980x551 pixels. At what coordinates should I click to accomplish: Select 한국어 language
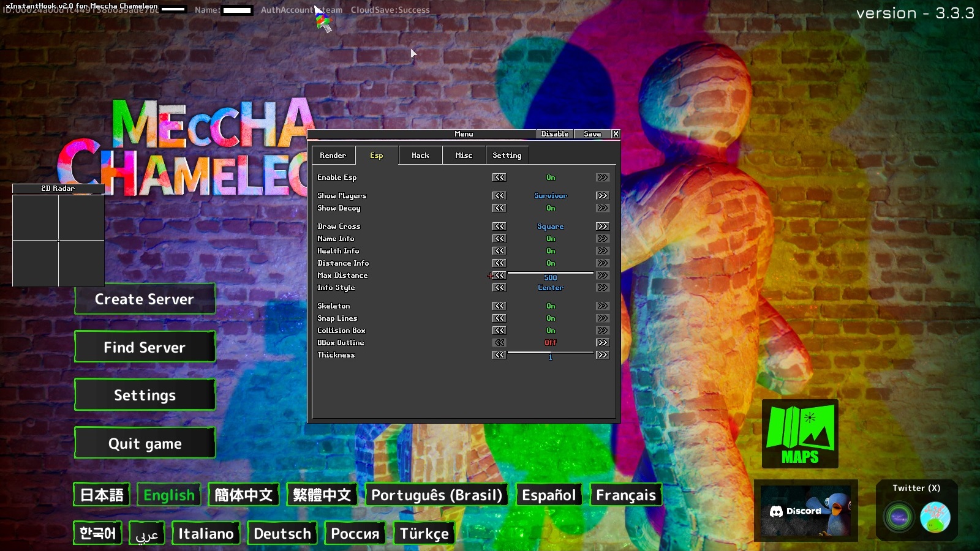point(97,533)
